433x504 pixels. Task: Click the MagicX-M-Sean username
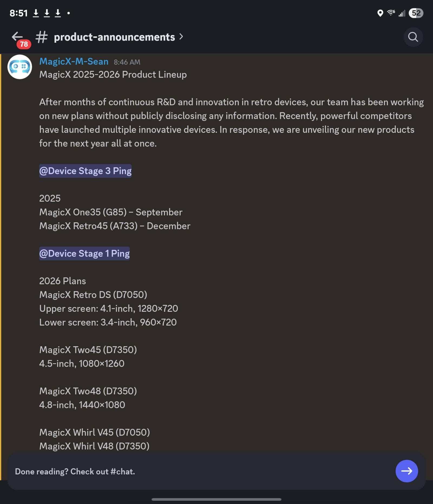click(74, 61)
